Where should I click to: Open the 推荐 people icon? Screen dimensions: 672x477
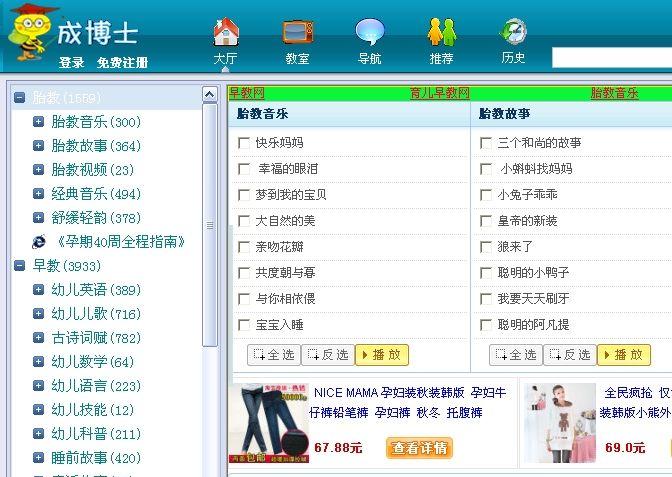[x=441, y=32]
